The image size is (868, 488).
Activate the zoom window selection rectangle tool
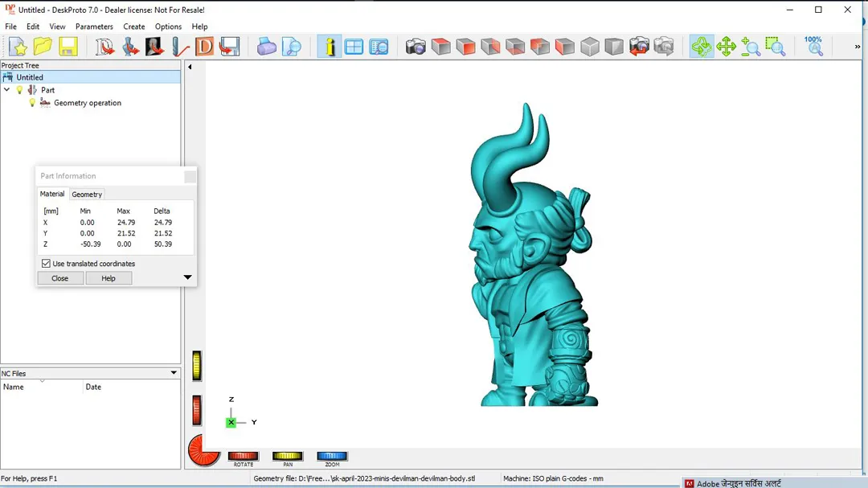(x=776, y=47)
